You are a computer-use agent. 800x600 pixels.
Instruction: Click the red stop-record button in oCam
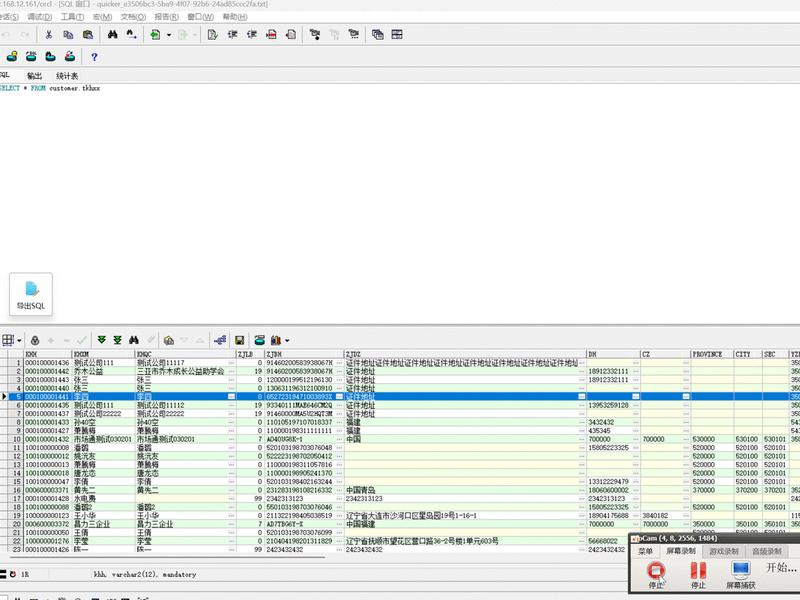(x=656, y=574)
